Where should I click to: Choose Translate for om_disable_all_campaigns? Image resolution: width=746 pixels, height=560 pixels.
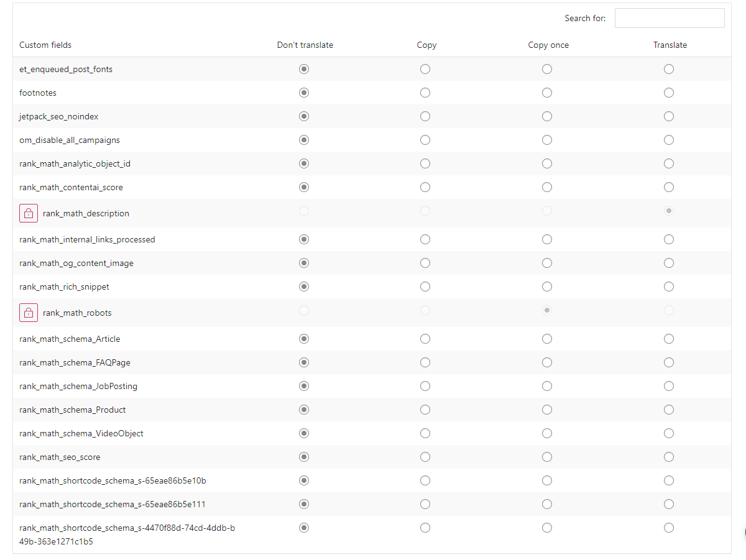[669, 140]
